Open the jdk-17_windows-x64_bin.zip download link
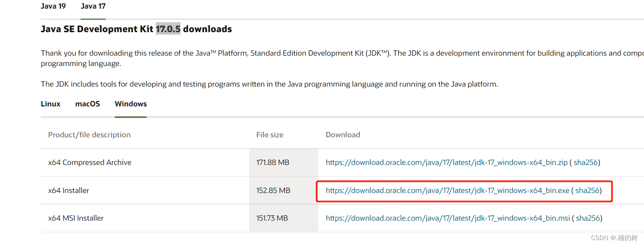The image size is (644, 245). click(x=446, y=163)
